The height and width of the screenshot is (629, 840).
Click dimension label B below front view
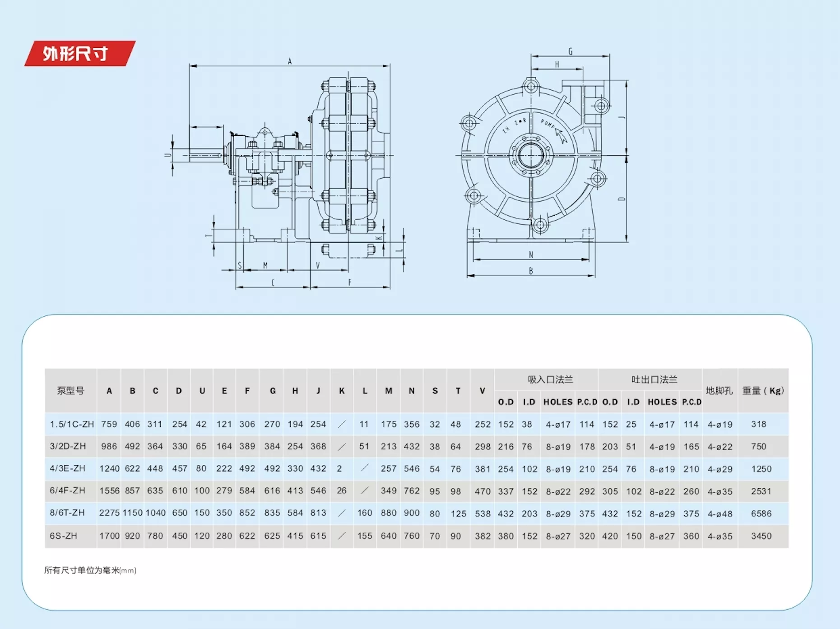pos(531,271)
